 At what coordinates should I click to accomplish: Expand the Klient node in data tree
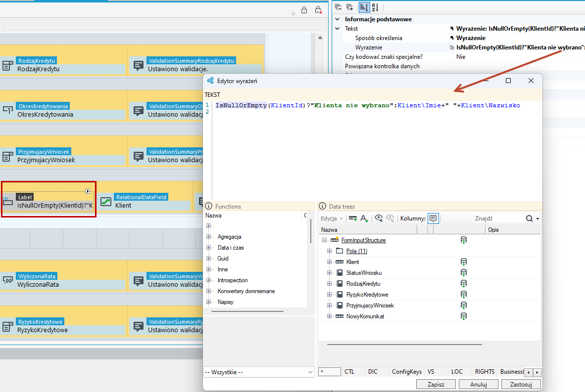[x=329, y=262]
